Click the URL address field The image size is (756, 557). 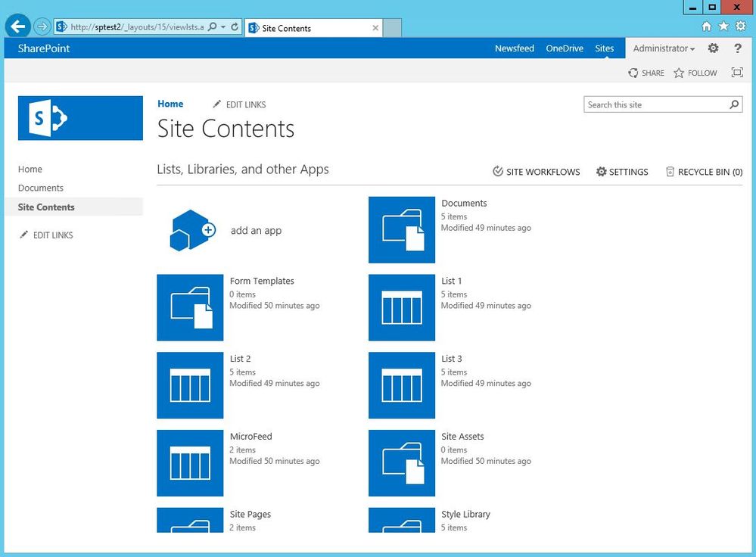pyautogui.click(x=137, y=27)
